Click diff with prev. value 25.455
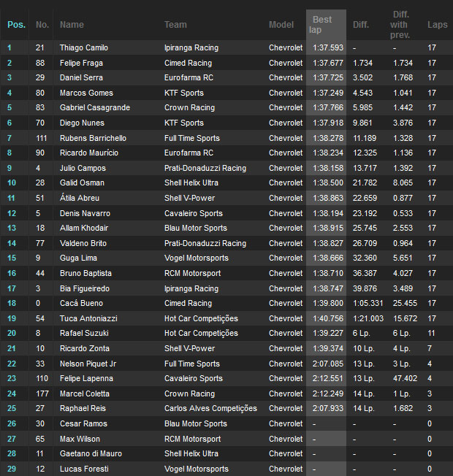The image size is (453, 476). tap(405, 303)
